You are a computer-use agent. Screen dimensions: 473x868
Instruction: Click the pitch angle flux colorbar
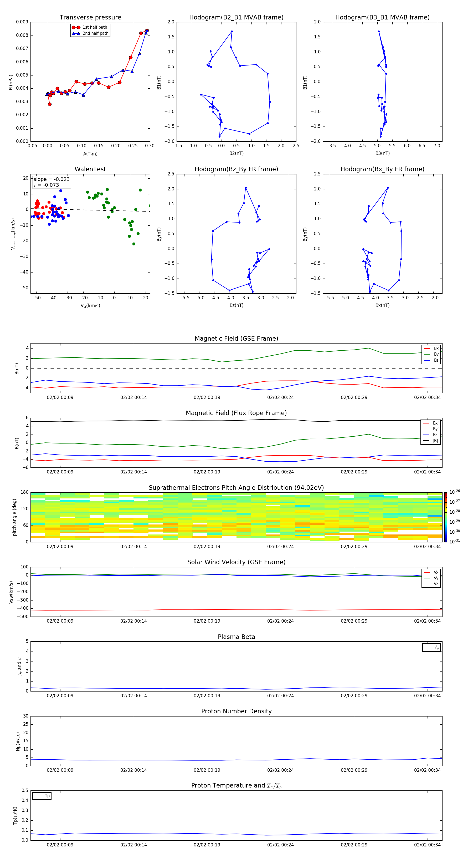446,517
